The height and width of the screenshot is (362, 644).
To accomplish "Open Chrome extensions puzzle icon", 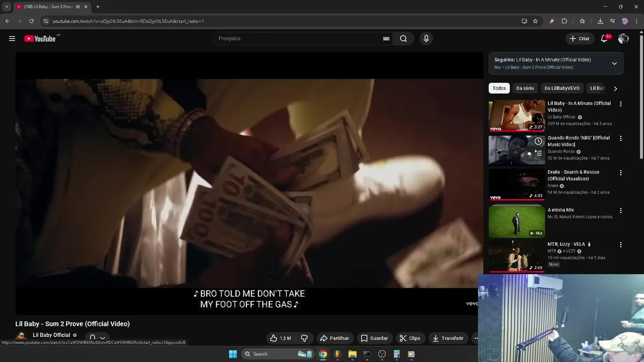I will point(565,21).
